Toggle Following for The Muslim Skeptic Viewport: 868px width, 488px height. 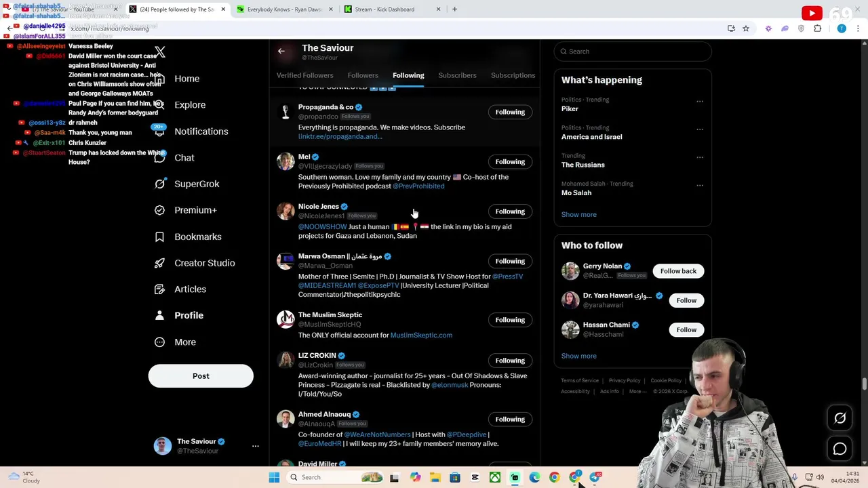click(510, 320)
